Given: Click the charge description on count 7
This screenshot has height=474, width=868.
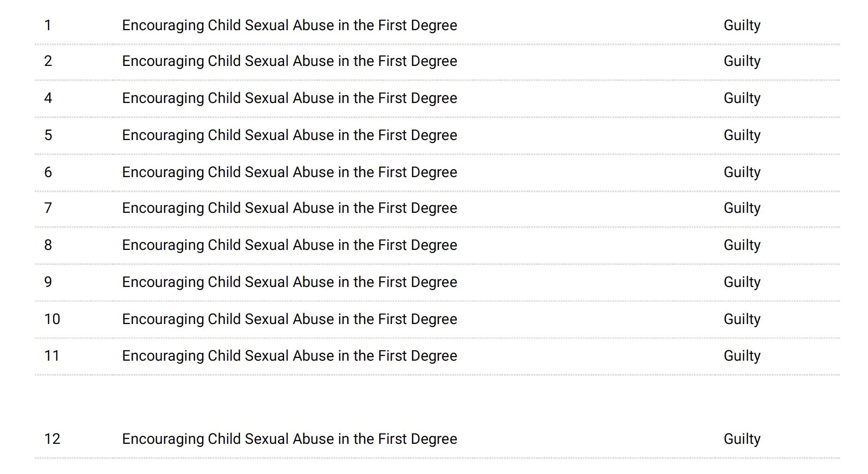Looking at the screenshot, I should pyautogui.click(x=289, y=208).
